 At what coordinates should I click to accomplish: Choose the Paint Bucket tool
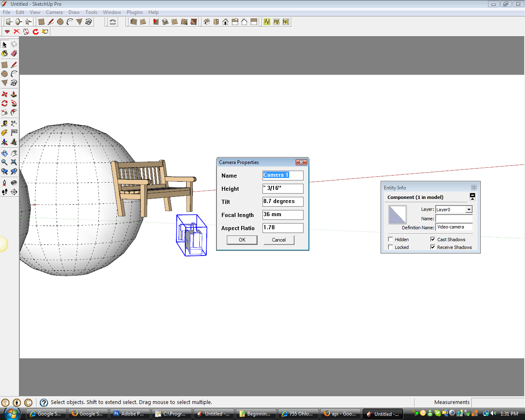coord(5,53)
